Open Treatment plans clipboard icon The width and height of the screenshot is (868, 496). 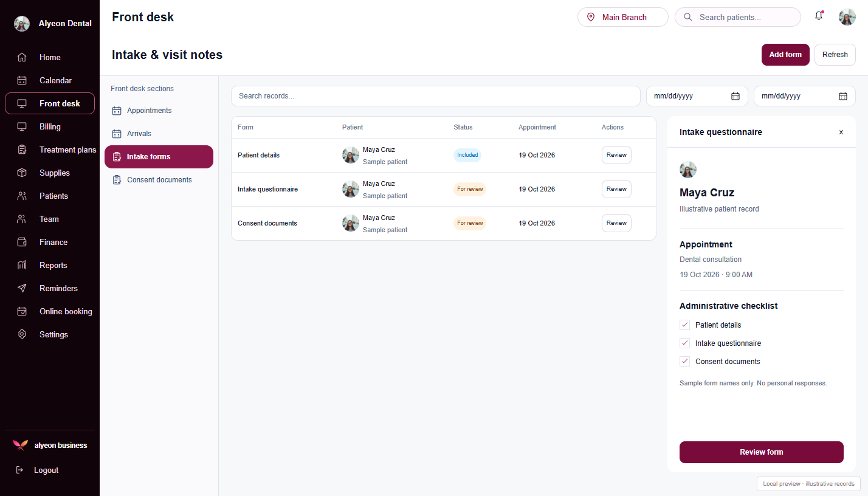coord(22,150)
